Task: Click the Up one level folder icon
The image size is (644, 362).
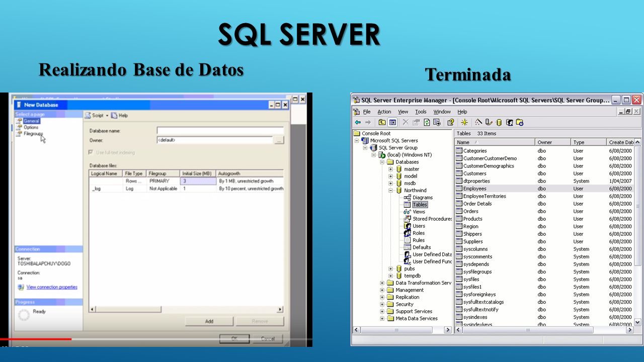Action: point(382,122)
